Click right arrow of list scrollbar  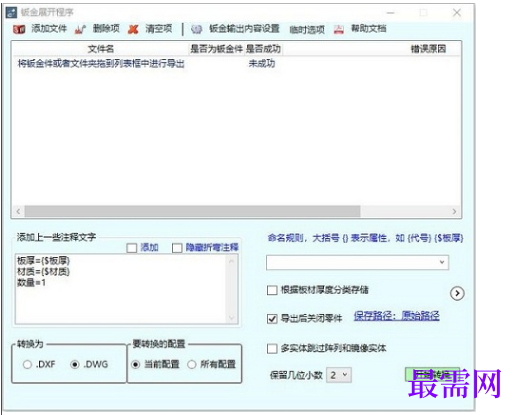click(454, 211)
